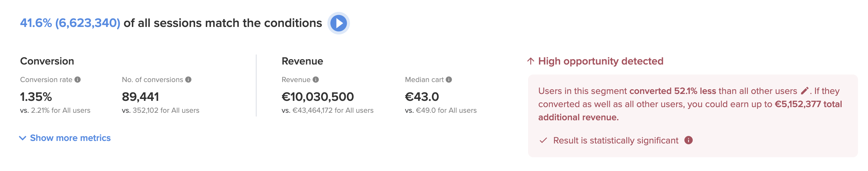The image size is (868, 171).
Task: Click the Conversion section heading
Action: click(x=47, y=61)
